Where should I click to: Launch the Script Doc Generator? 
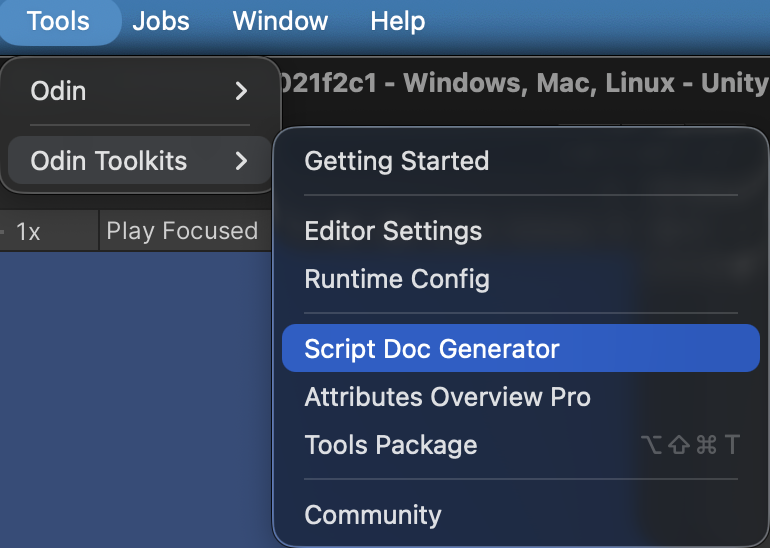click(521, 348)
